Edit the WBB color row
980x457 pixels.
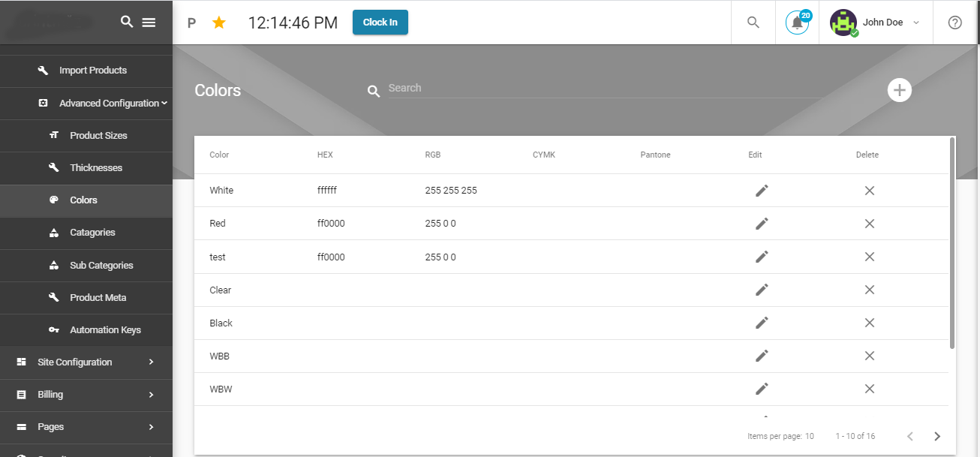(762, 356)
